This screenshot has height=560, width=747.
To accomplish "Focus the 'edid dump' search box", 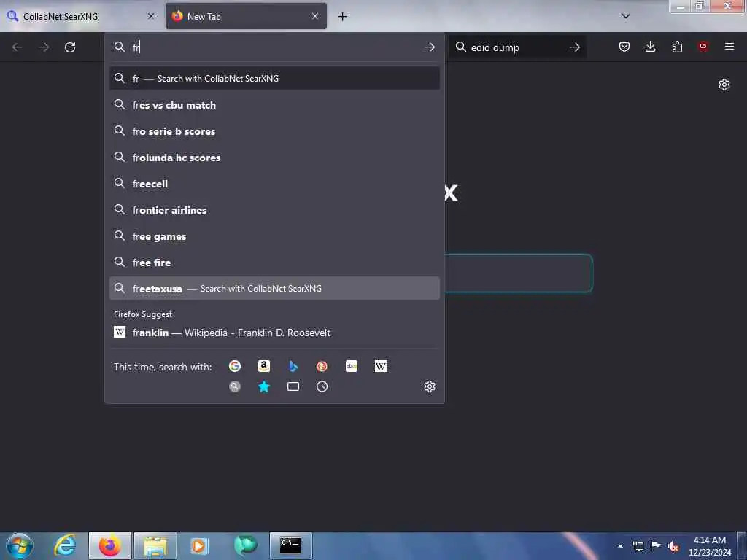I will [517, 47].
